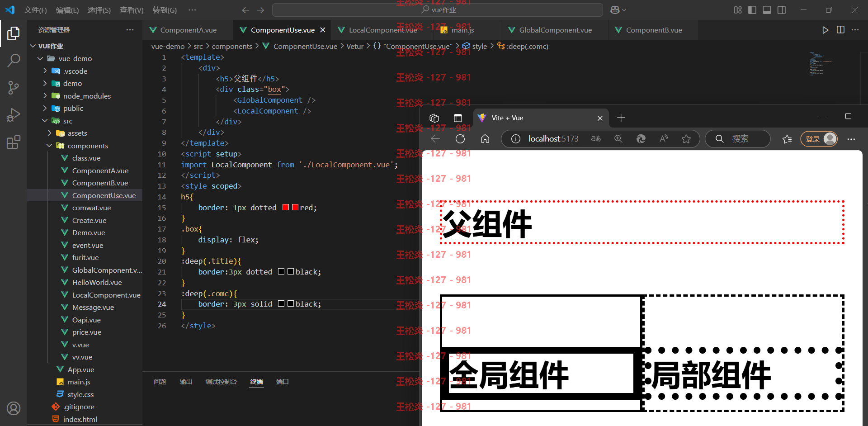This screenshot has width=868, height=426.
Task: Switch to ComponentA.vue editor tab
Action: 188,30
